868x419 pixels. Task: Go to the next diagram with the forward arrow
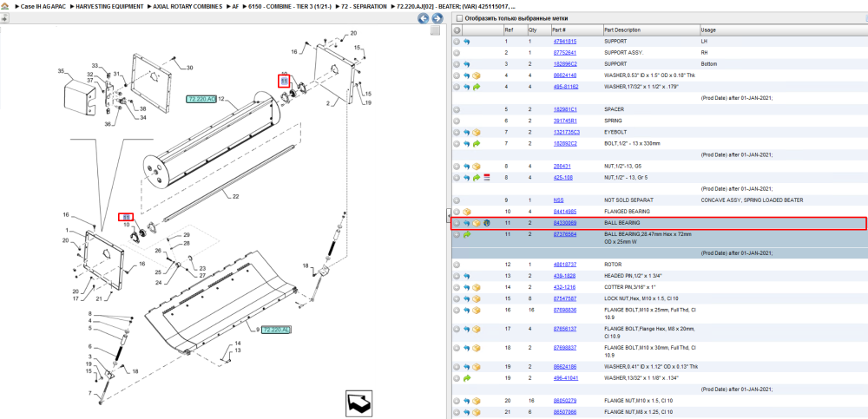pos(437,18)
